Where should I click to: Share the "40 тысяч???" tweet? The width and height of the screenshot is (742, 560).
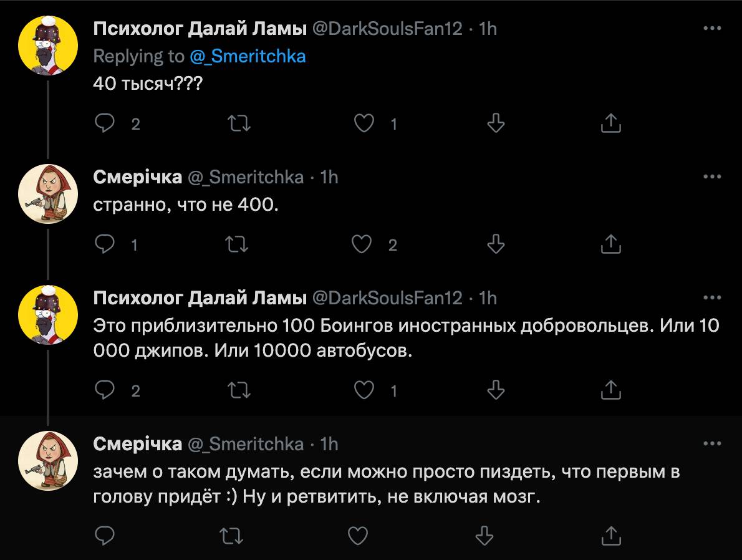(610, 123)
